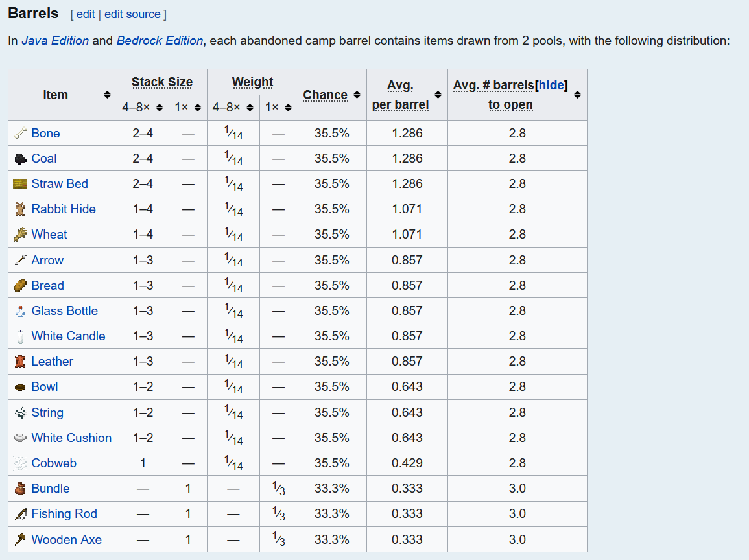Click the Straw Bed item icon
This screenshot has height=560, width=749.
pos(20,184)
